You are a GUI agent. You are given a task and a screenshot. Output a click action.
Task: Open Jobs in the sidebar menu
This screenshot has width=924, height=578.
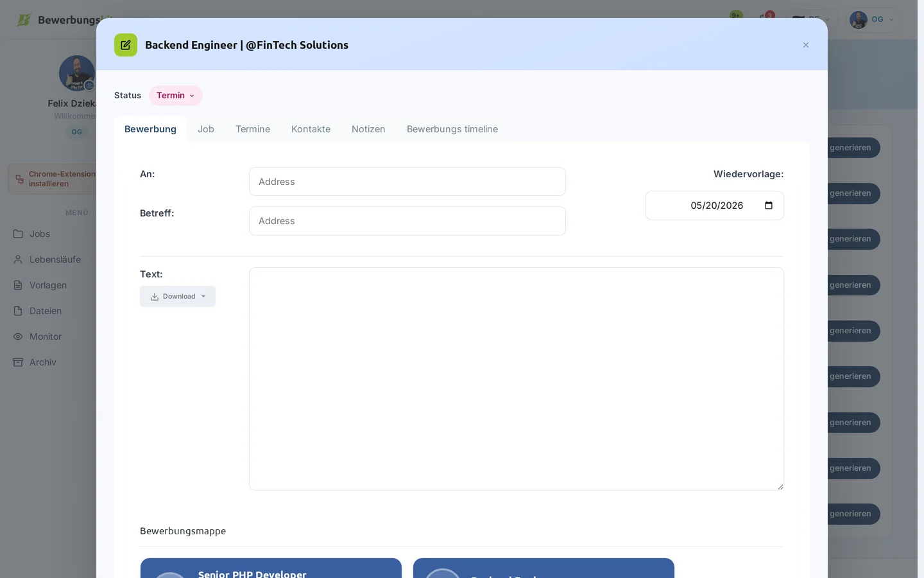[40, 234]
